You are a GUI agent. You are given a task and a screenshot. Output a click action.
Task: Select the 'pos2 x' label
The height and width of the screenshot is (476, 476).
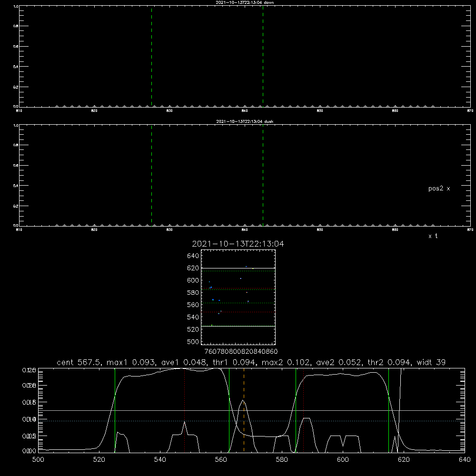[x=439, y=188]
